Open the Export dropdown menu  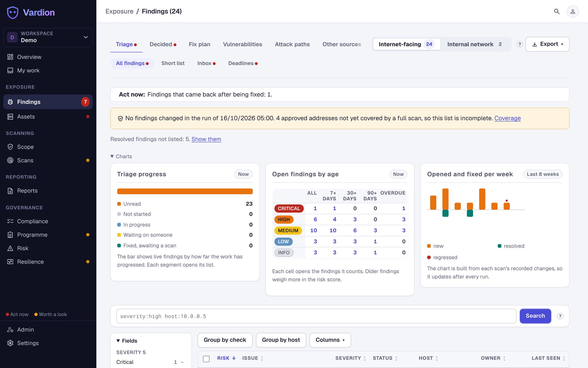(547, 44)
